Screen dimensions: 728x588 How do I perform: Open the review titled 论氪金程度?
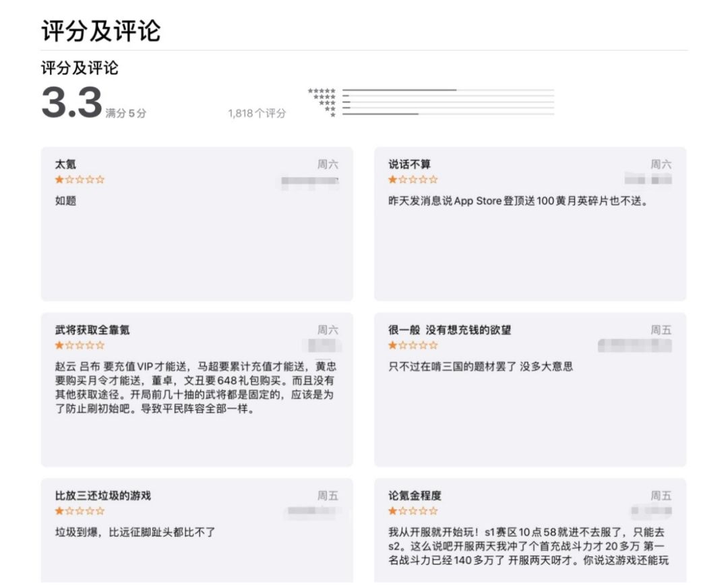pyautogui.click(x=530, y=530)
